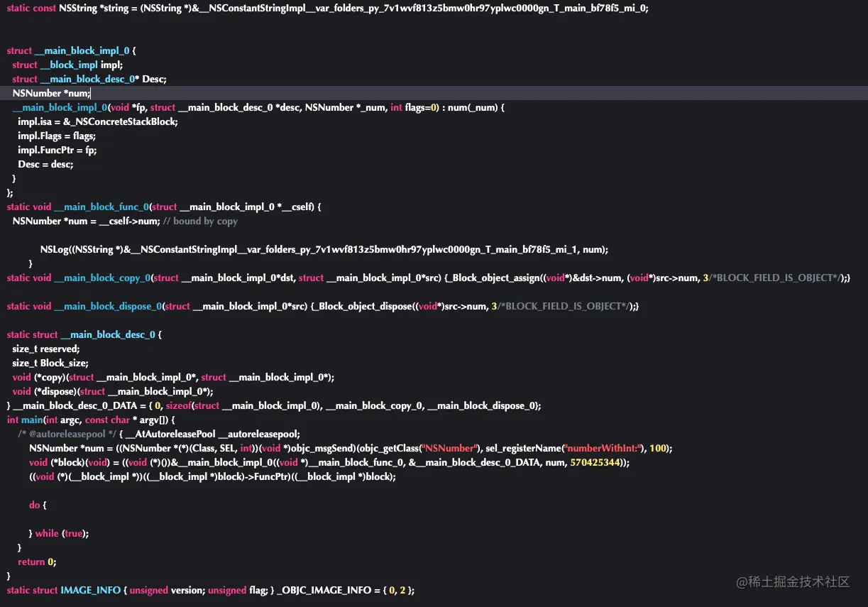Click the 'struct __main_block_desc_0* Desc;' line

pyautogui.click(x=89, y=79)
